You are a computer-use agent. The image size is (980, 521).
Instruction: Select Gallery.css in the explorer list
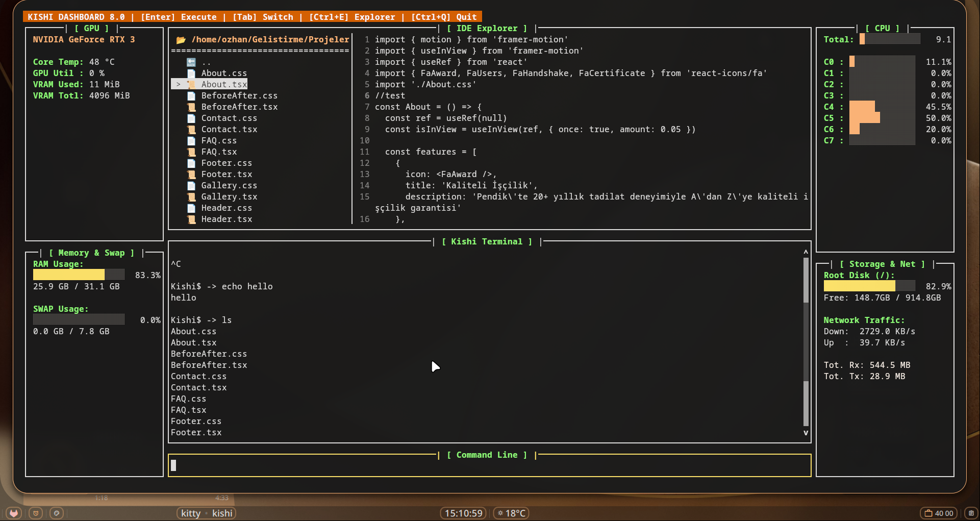point(229,186)
